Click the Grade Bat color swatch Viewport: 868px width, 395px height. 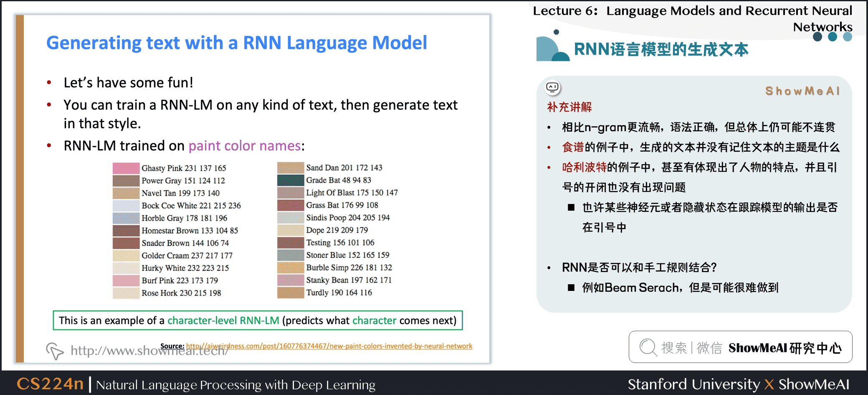click(x=291, y=180)
